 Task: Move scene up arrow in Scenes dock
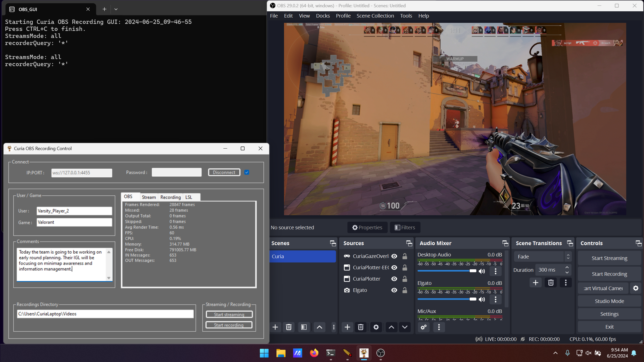(319, 327)
